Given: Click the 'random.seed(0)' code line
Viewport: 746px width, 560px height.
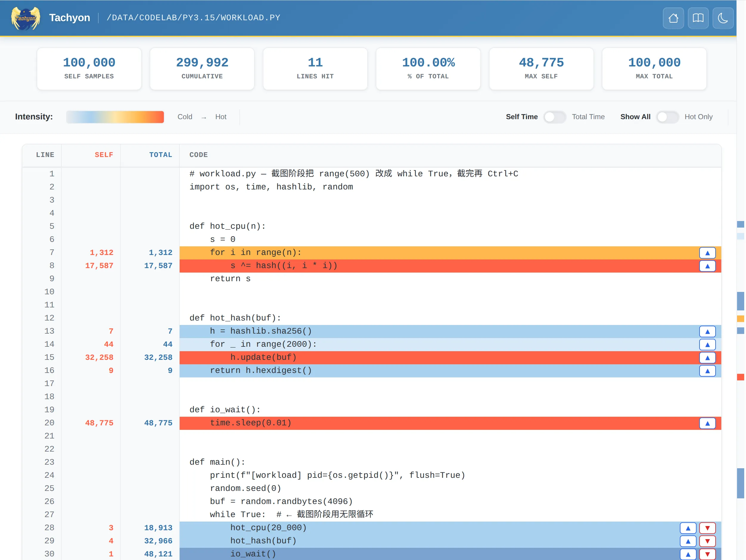Looking at the screenshot, I should 245,489.
